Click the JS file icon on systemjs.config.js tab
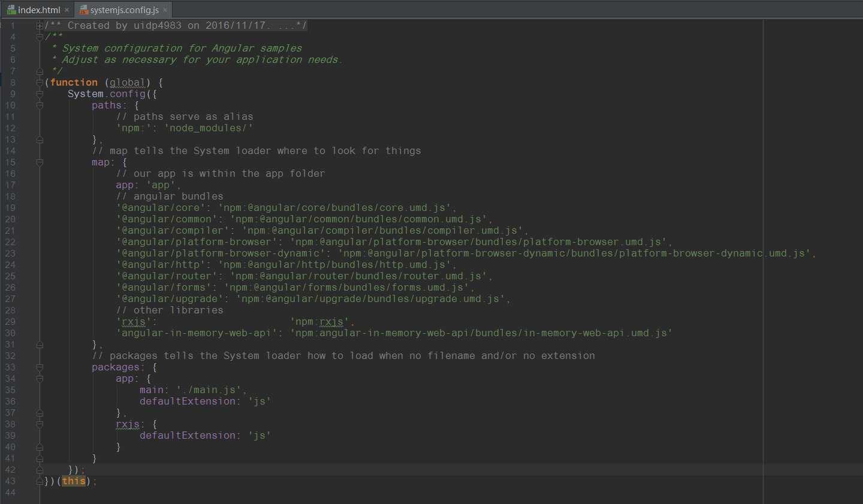863x504 pixels. pos(84,10)
